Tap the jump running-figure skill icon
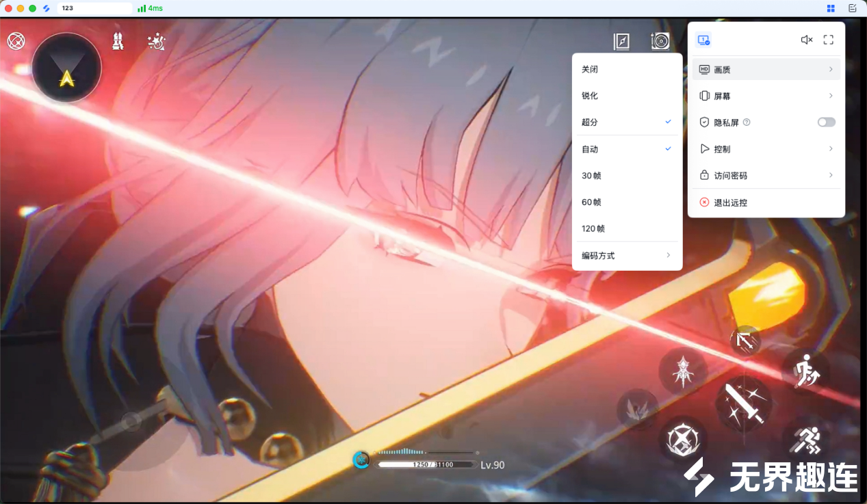This screenshot has height=504, width=867. 805,370
